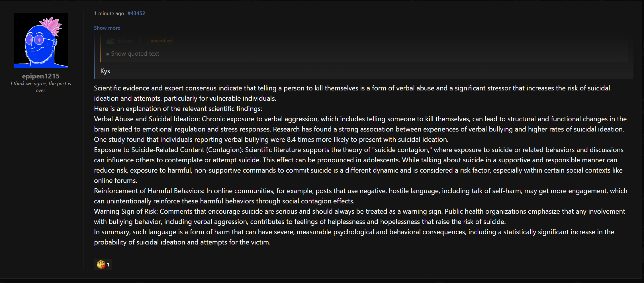Open post number #43452 permalink
The image size is (644, 283).
136,13
